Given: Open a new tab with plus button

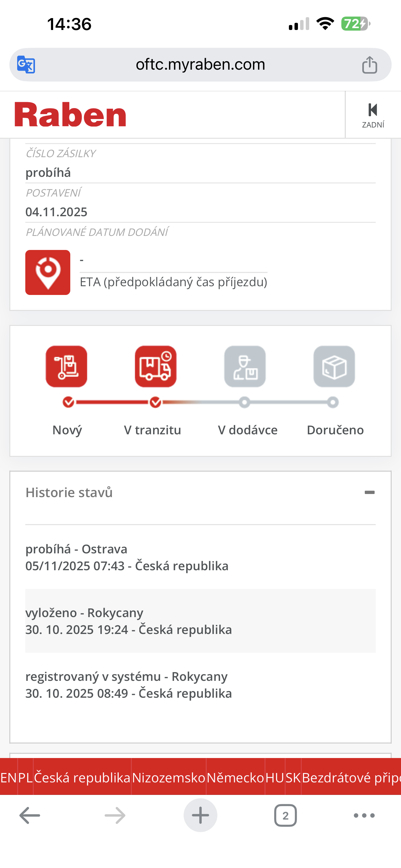Looking at the screenshot, I should pyautogui.click(x=200, y=816).
